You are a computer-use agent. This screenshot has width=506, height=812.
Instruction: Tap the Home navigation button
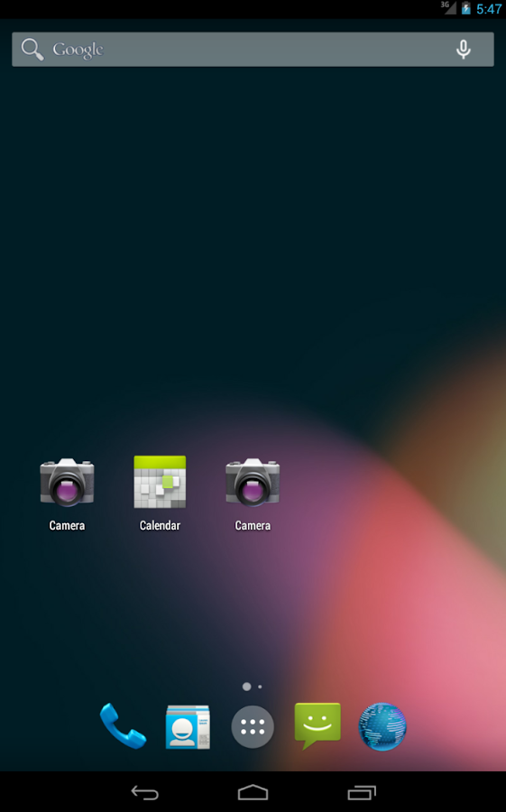click(x=253, y=792)
